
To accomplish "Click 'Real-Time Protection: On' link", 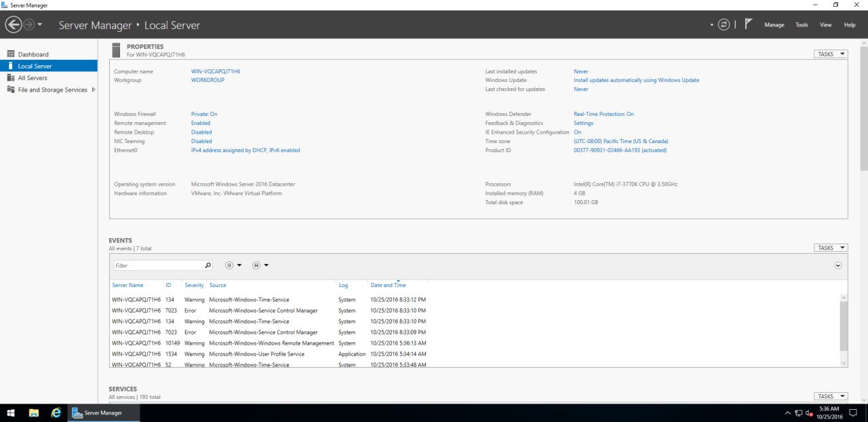I will (604, 114).
